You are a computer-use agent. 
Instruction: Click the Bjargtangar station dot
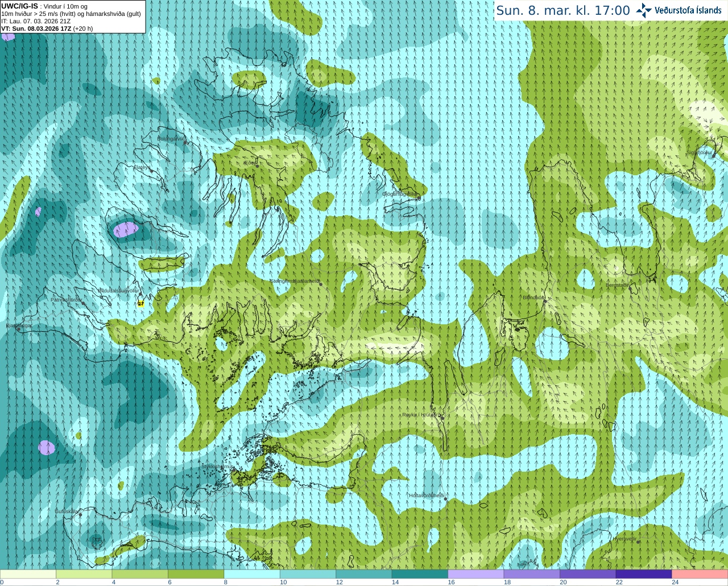point(19,329)
